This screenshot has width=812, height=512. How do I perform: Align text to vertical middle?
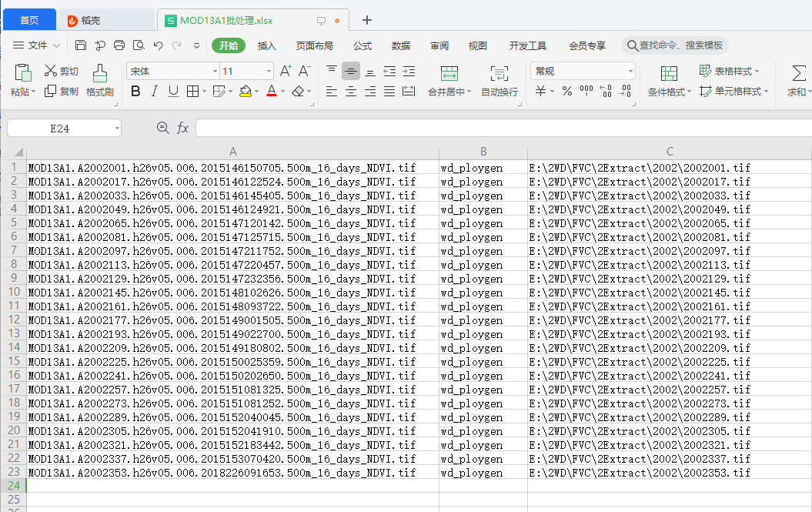[x=351, y=71]
